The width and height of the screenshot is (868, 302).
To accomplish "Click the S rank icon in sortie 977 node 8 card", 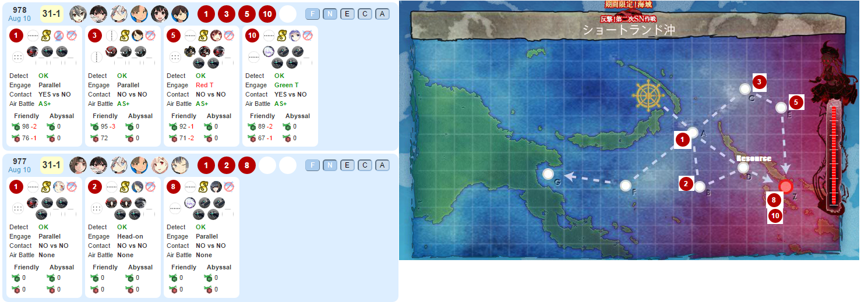I will tap(203, 187).
